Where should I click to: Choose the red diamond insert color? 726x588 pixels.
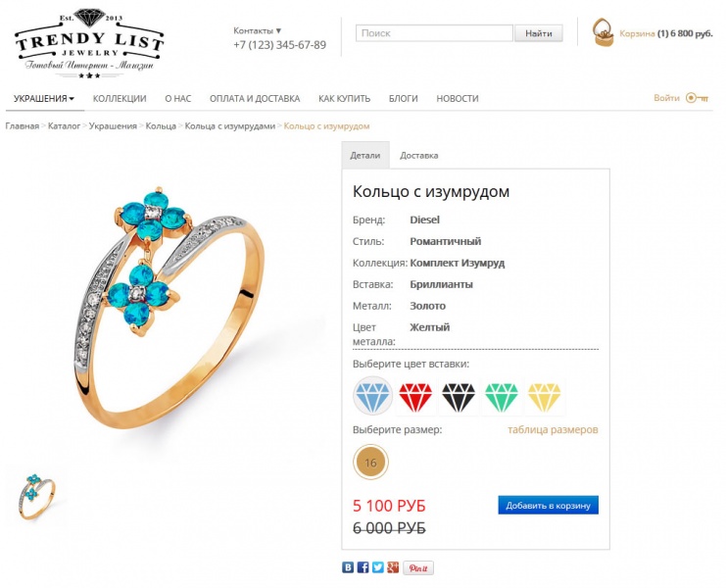pyautogui.click(x=415, y=397)
